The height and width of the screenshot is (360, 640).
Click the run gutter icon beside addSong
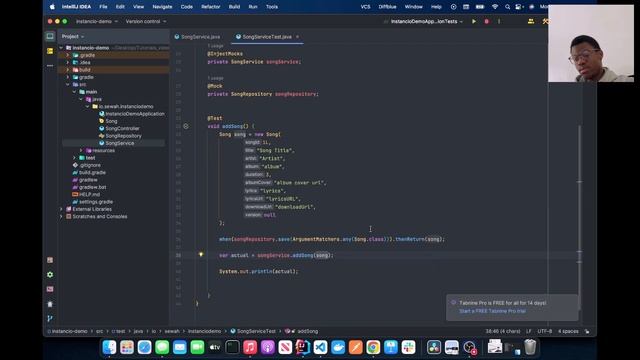186,126
